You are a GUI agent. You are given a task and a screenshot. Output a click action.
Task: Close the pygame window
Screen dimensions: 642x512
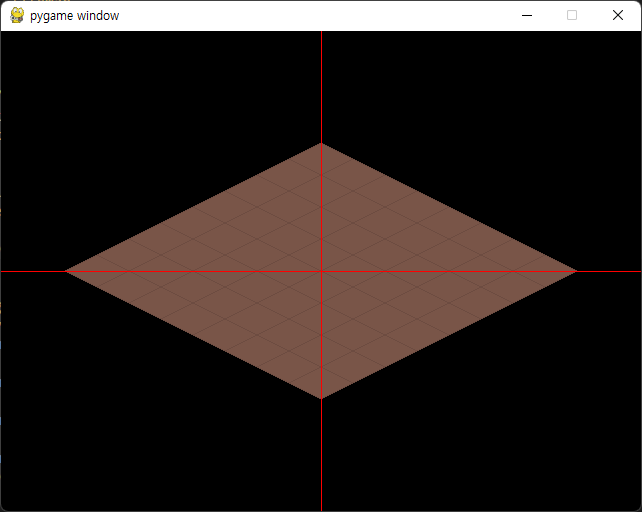(618, 16)
